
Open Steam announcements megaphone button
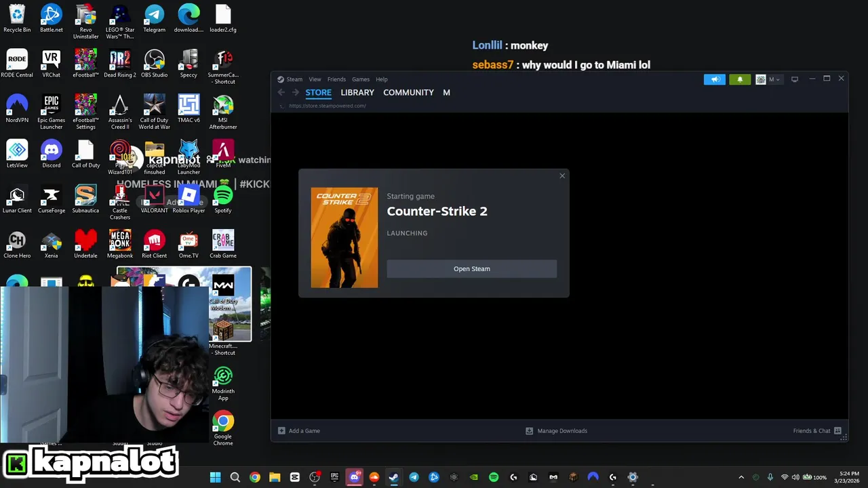point(715,79)
